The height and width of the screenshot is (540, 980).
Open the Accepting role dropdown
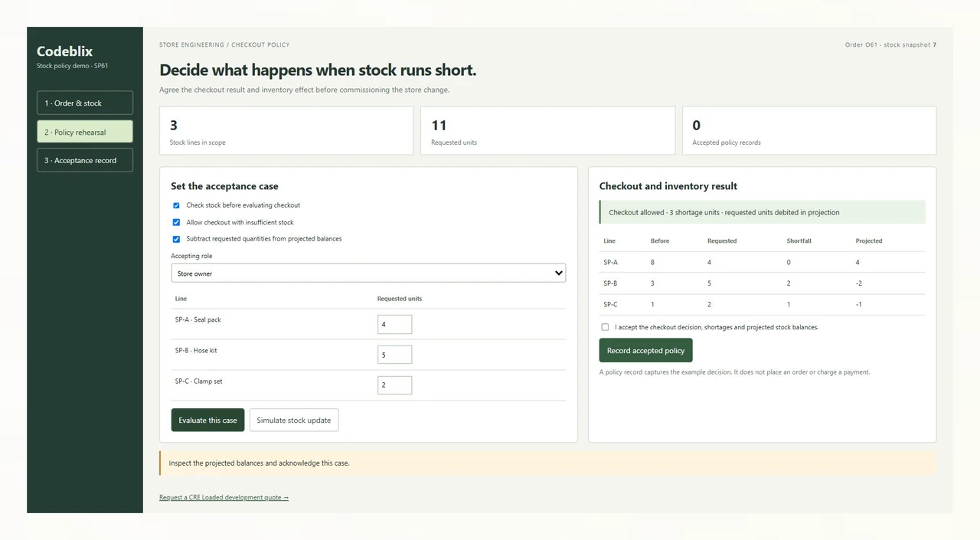tap(368, 273)
